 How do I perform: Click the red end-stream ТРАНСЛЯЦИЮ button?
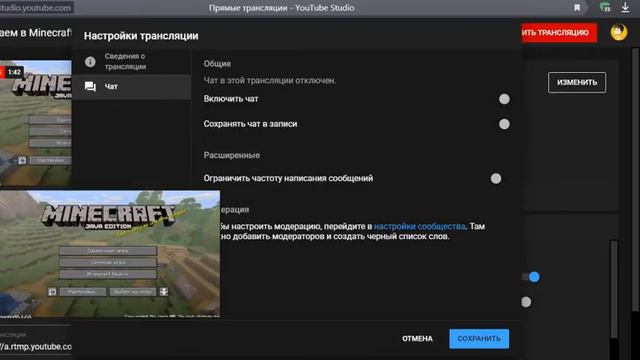[559, 33]
